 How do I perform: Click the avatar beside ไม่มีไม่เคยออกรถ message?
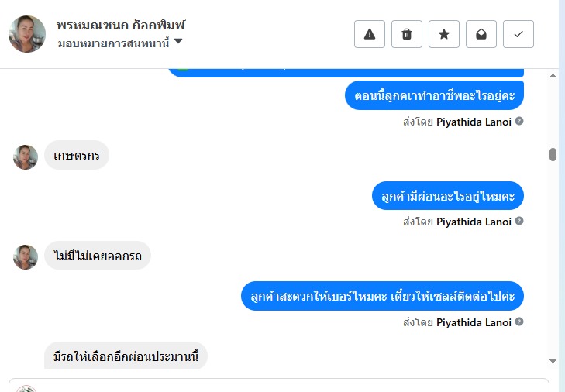pos(26,256)
